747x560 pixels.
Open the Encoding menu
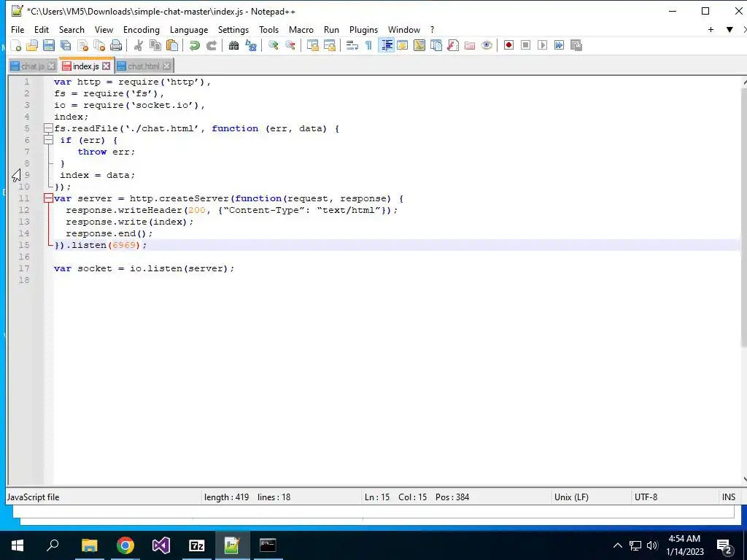pos(142,29)
